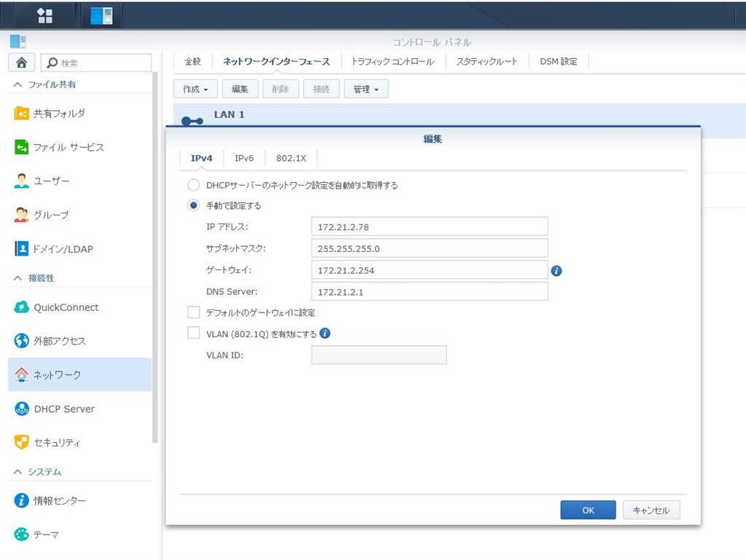
Task: Select DHCP automatic configuration radio button
Action: pyautogui.click(x=194, y=185)
